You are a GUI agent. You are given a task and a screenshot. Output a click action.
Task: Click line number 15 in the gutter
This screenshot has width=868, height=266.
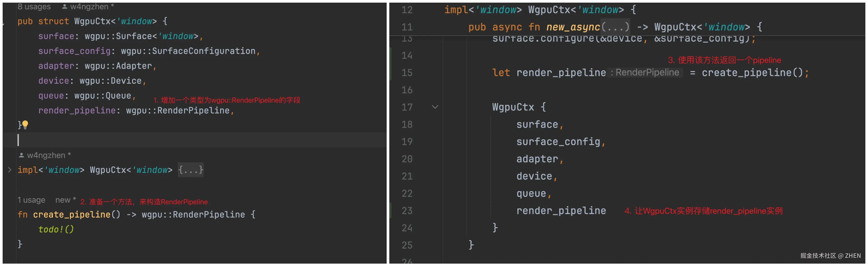coord(407,72)
